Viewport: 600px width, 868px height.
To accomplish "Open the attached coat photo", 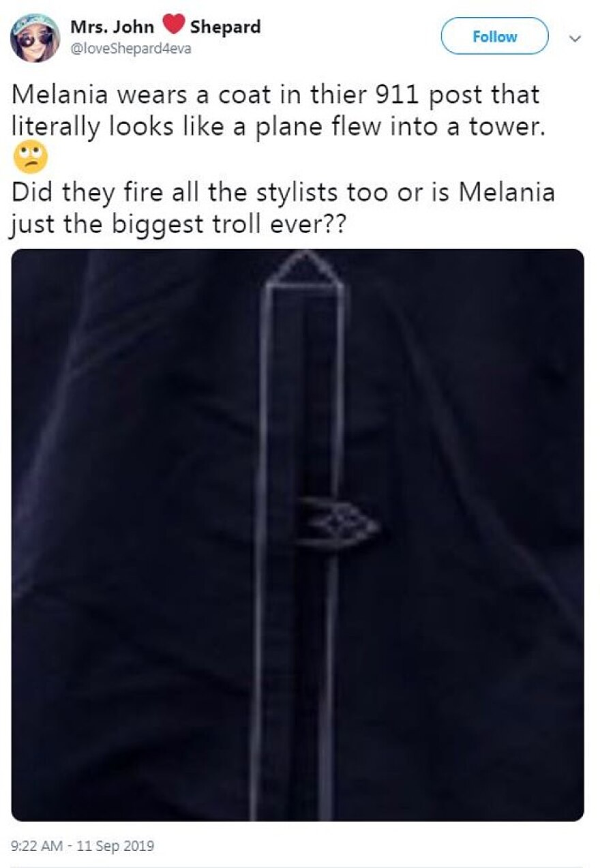I will pos(298,535).
